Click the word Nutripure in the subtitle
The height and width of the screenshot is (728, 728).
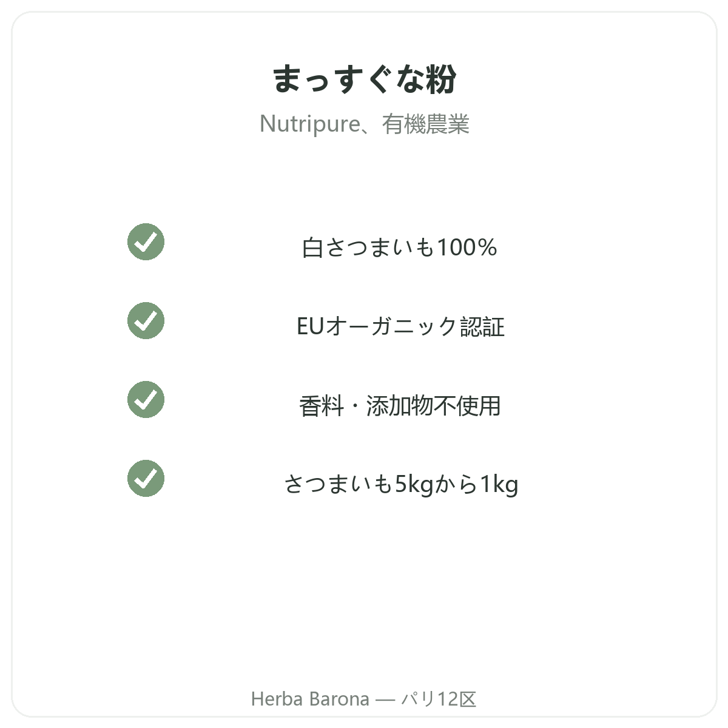click(x=309, y=124)
